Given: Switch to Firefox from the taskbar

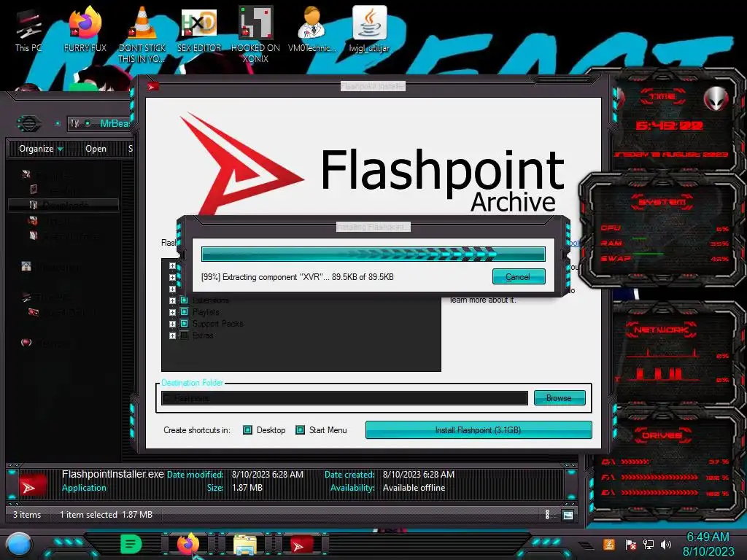Looking at the screenshot, I should pos(188,544).
